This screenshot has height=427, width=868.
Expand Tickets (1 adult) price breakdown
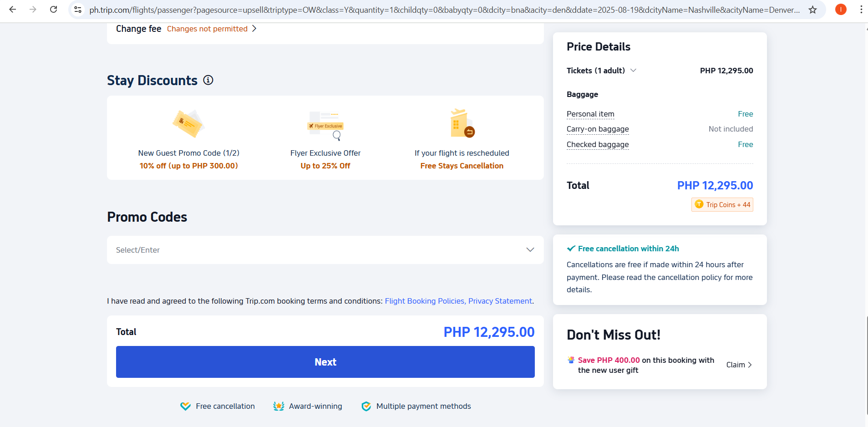coord(633,71)
